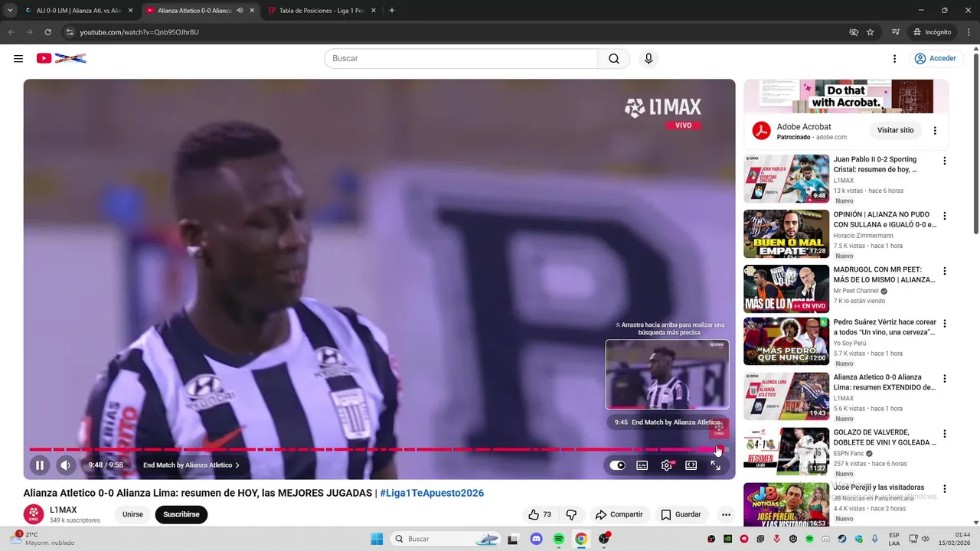Open Juan Pablo II 0-2 Sporting Cristal thumbnail
This screenshot has height=551, width=980.
(x=786, y=178)
